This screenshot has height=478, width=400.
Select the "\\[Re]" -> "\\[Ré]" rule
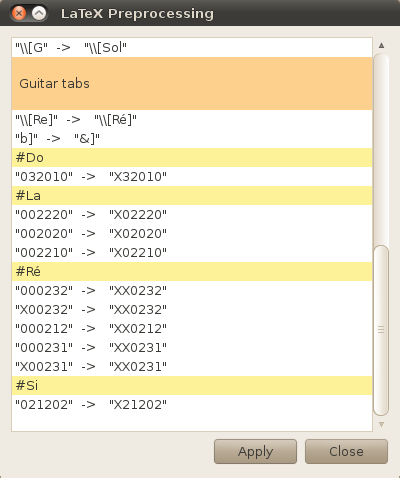192,119
